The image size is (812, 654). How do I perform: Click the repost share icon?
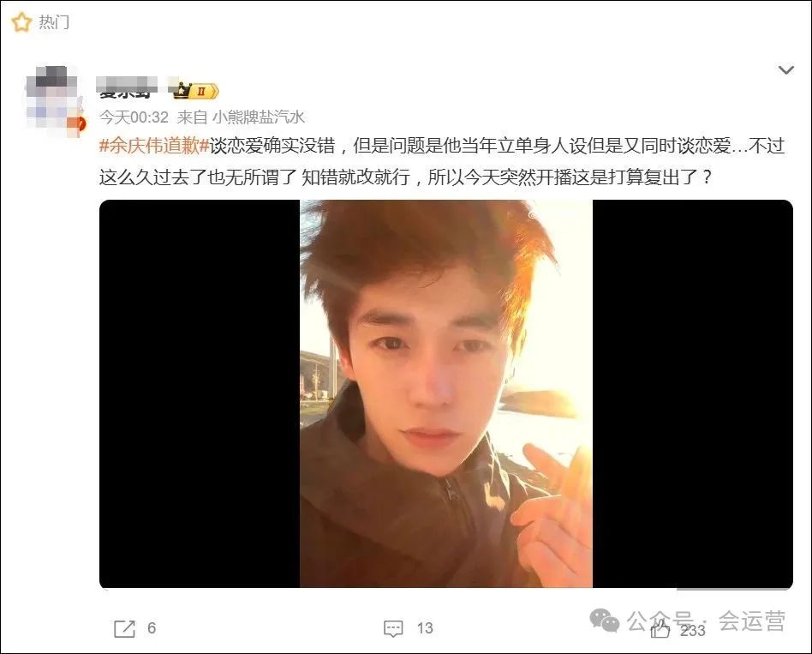point(124,628)
